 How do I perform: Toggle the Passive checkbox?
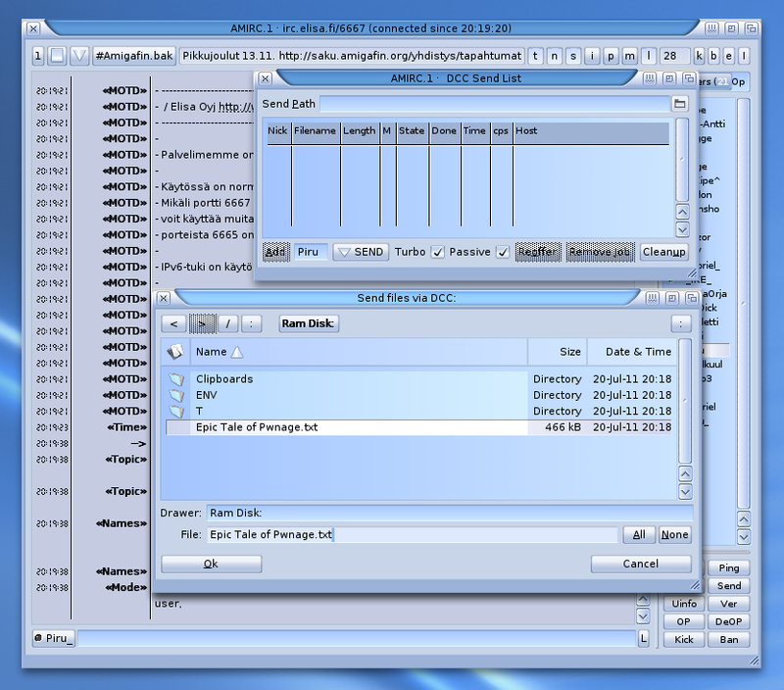pos(503,252)
